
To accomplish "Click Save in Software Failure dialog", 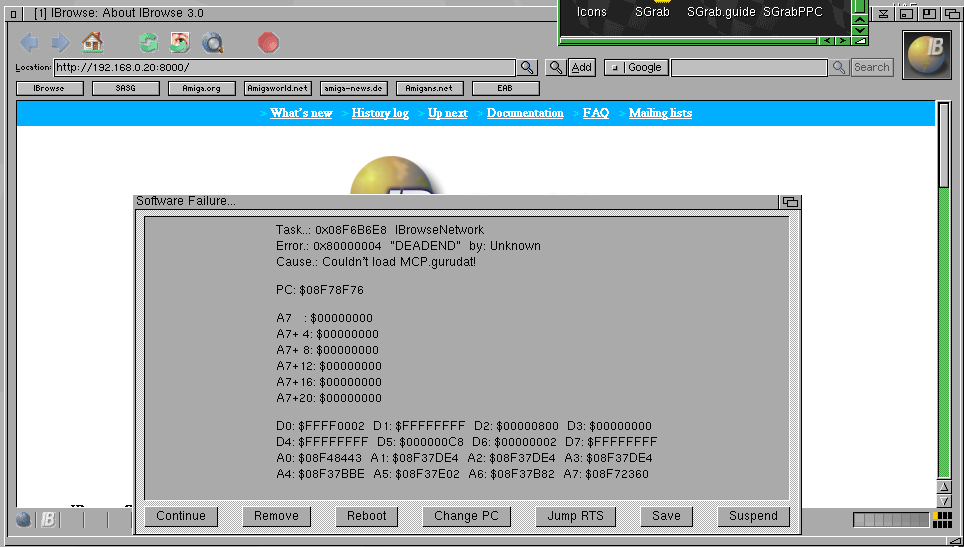I will click(x=666, y=516).
